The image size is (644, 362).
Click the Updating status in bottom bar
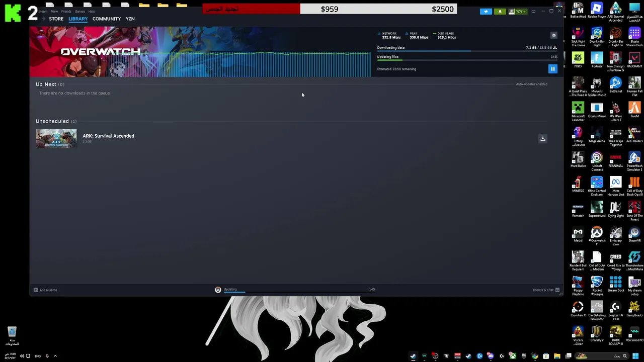click(230, 290)
